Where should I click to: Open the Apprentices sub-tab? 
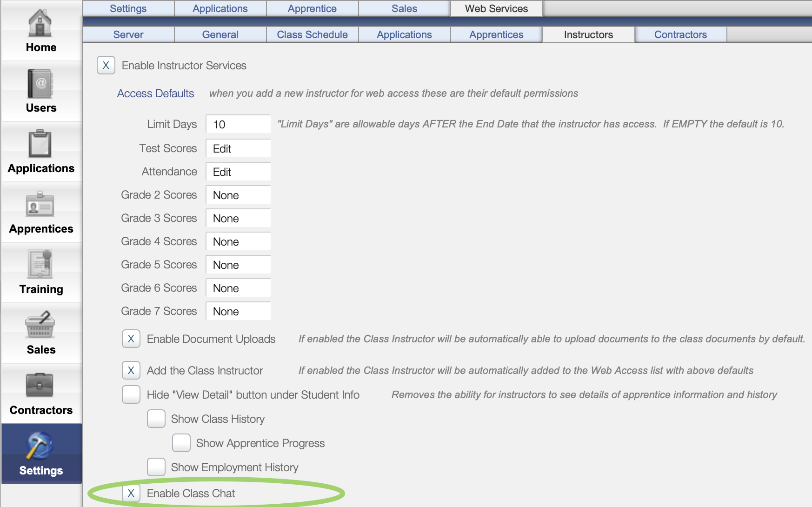(497, 34)
